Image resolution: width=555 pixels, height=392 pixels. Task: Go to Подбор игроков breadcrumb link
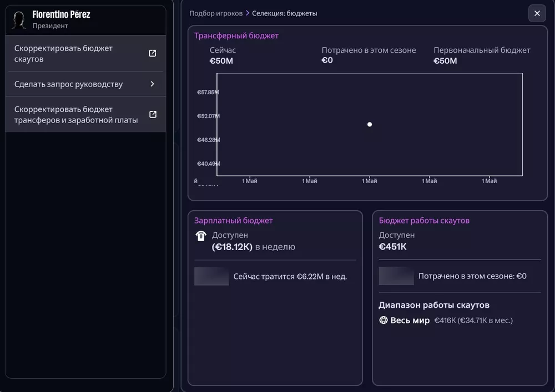tap(216, 13)
